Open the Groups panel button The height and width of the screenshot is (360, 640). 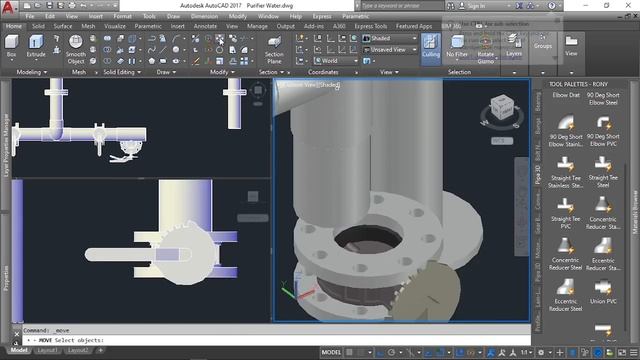(x=543, y=42)
